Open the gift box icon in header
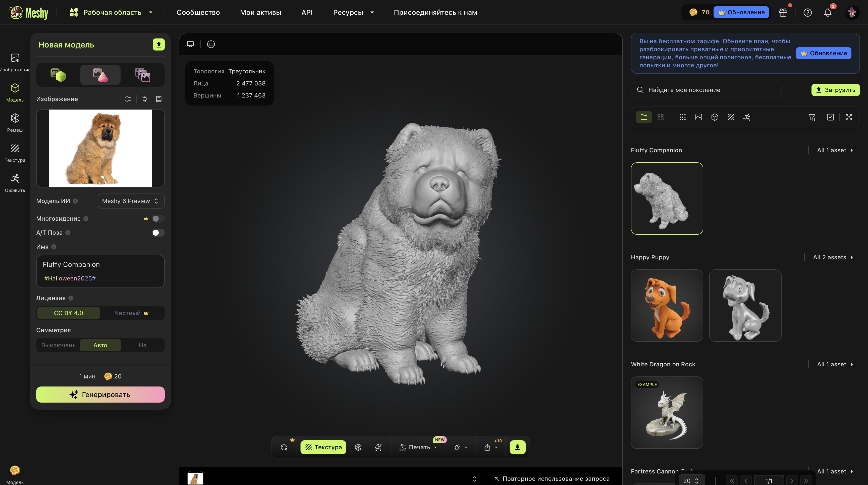868x485 pixels. click(x=783, y=13)
